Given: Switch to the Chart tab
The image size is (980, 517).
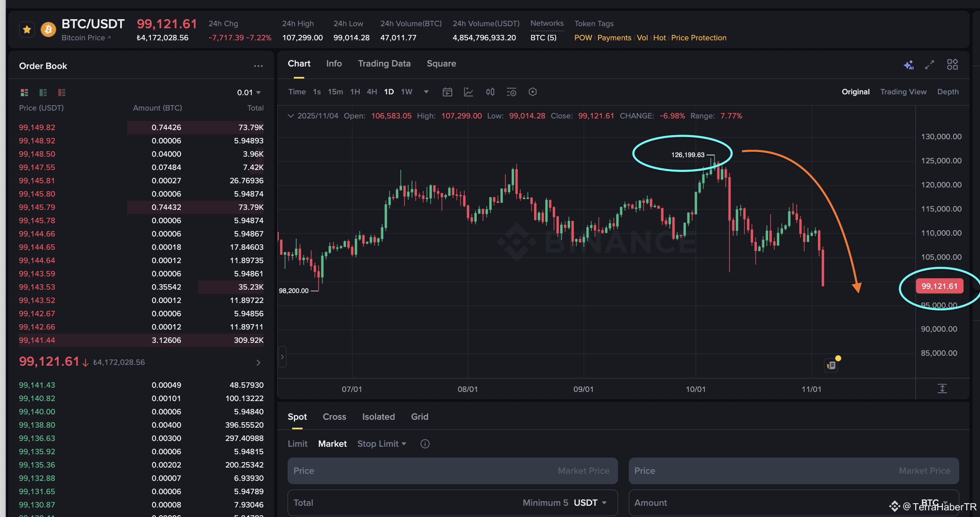Looking at the screenshot, I should click(299, 64).
